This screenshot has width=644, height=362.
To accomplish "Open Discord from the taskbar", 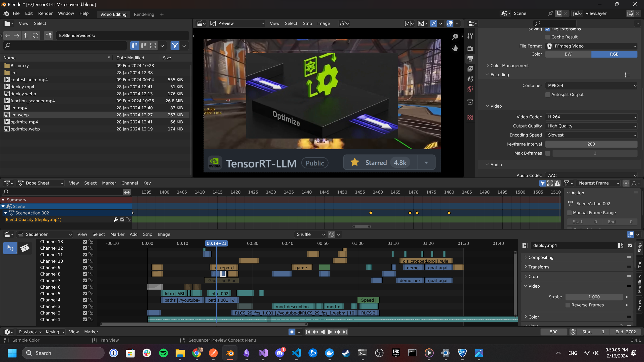I will pyautogui.click(x=280, y=353).
